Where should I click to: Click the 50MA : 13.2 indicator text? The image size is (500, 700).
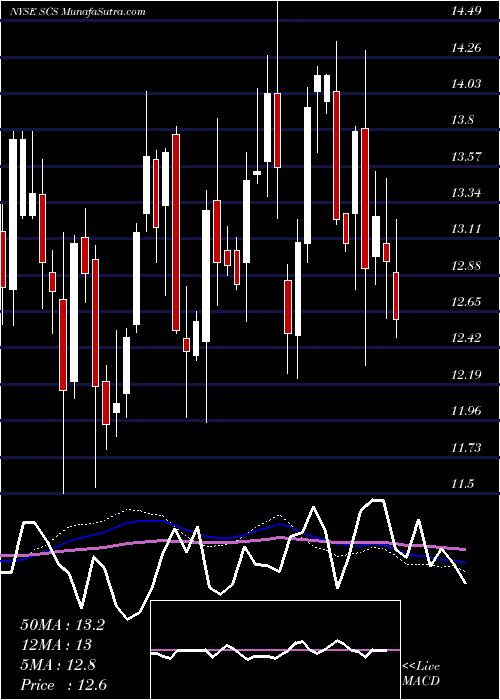[63, 624]
